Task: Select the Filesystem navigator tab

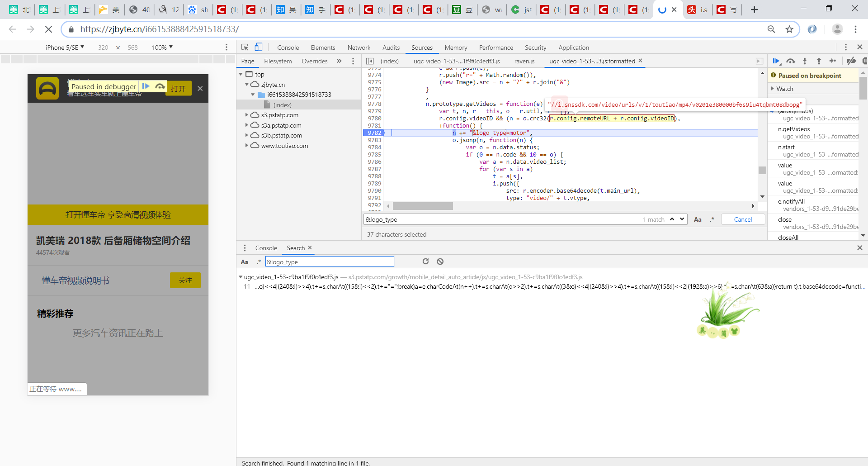Action: tap(278, 61)
